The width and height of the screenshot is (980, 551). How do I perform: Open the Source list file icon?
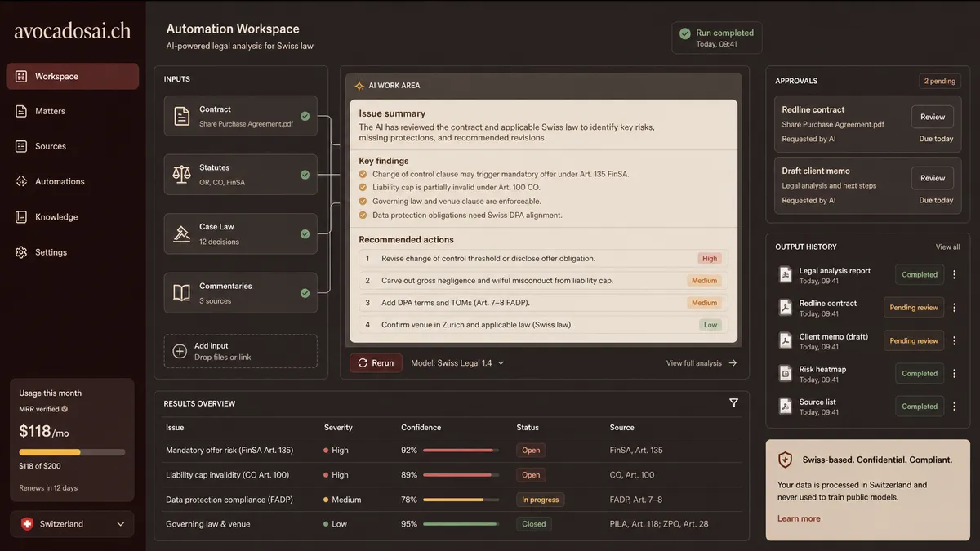[x=785, y=406]
